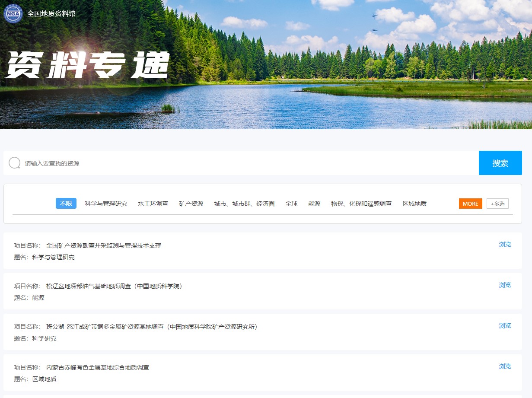
Task: Pick the 全球 category filter
Action: pyautogui.click(x=291, y=204)
